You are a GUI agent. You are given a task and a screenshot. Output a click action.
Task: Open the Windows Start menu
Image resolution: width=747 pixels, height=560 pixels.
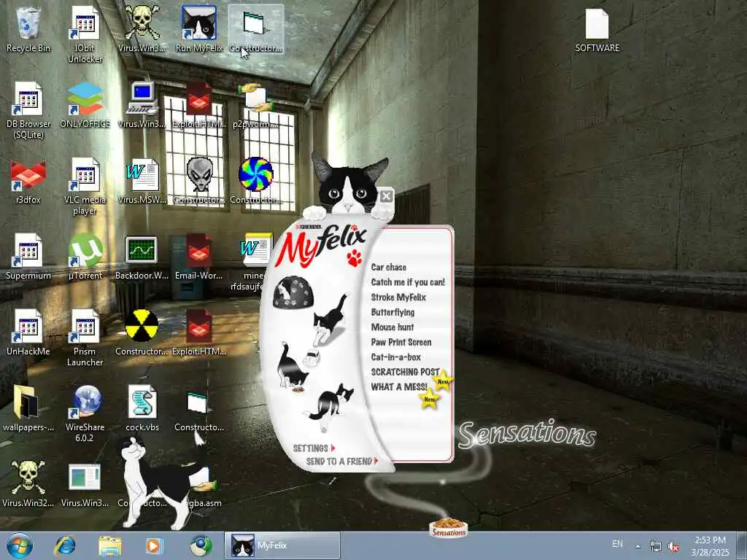click(20, 545)
